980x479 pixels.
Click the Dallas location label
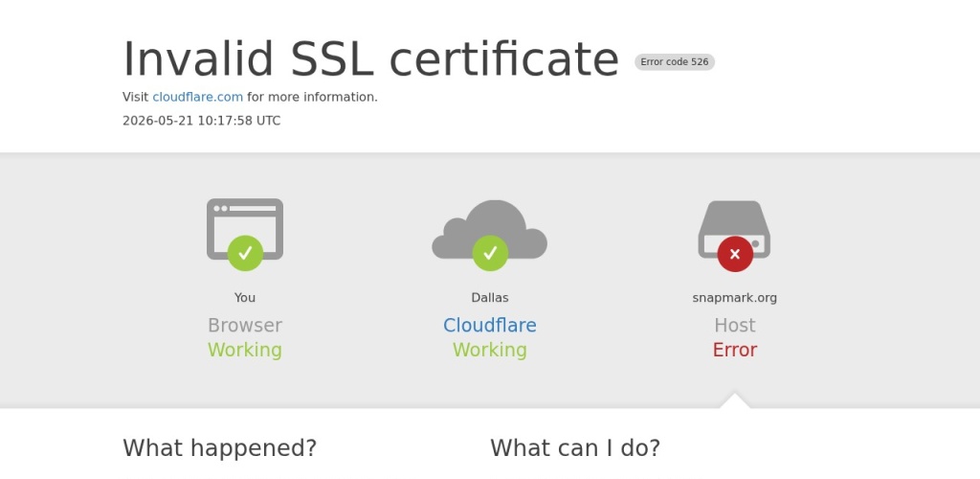click(x=489, y=298)
